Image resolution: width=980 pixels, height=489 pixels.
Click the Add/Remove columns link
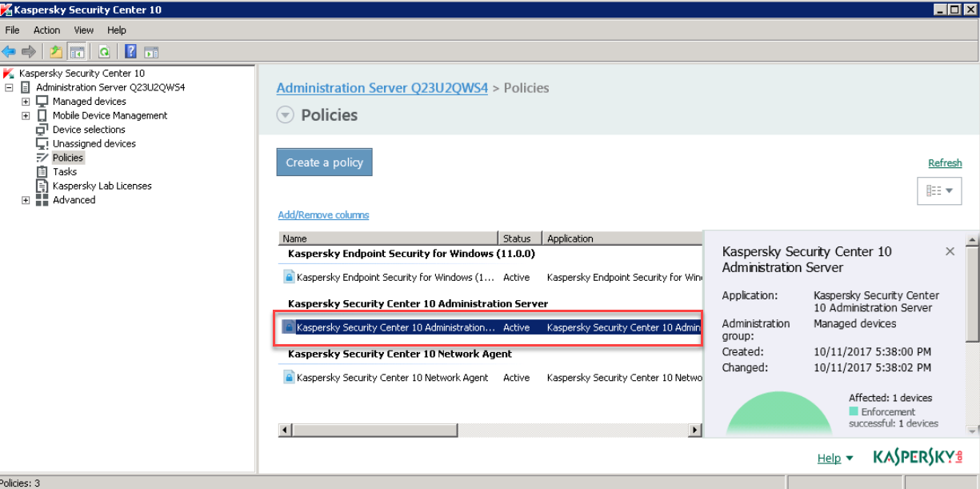pyautogui.click(x=323, y=214)
